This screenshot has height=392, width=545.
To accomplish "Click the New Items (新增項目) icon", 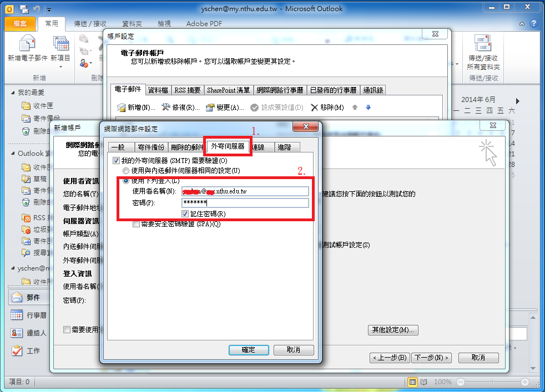I will pyautogui.click(x=60, y=44).
